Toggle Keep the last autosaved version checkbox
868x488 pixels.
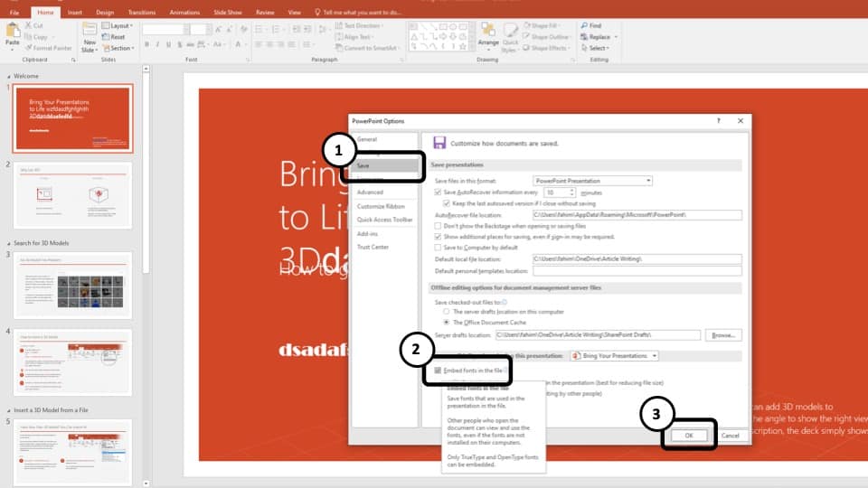pyautogui.click(x=446, y=203)
